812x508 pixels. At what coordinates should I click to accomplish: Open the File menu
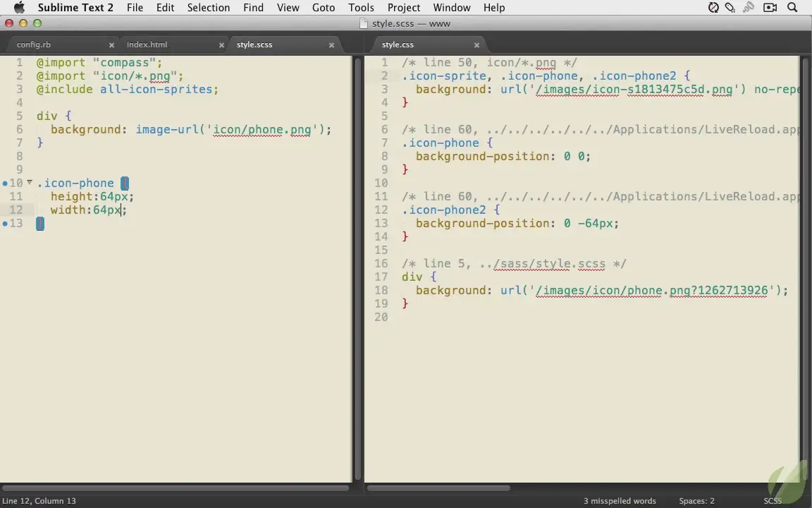(135, 7)
